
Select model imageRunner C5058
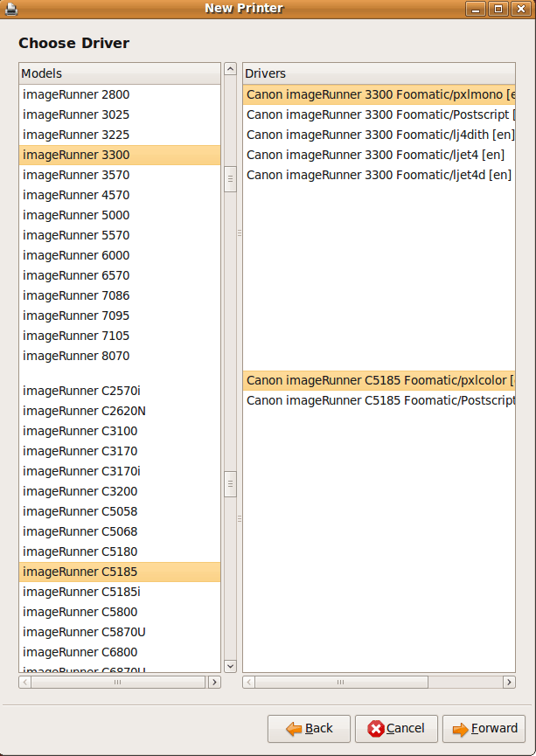point(120,511)
